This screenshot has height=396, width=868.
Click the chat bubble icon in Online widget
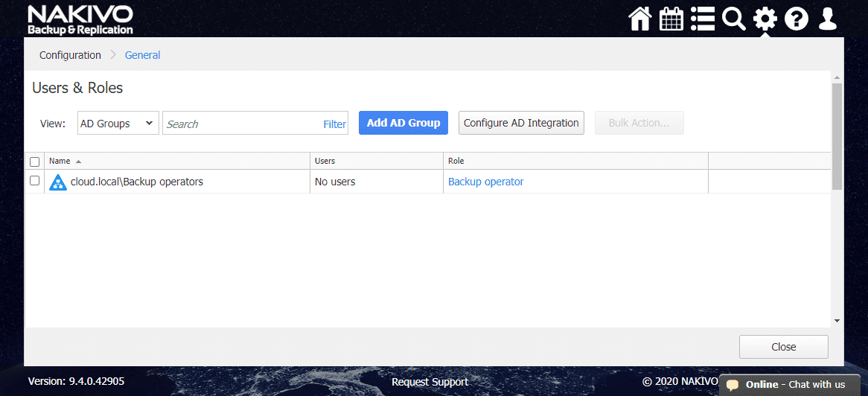coord(733,385)
